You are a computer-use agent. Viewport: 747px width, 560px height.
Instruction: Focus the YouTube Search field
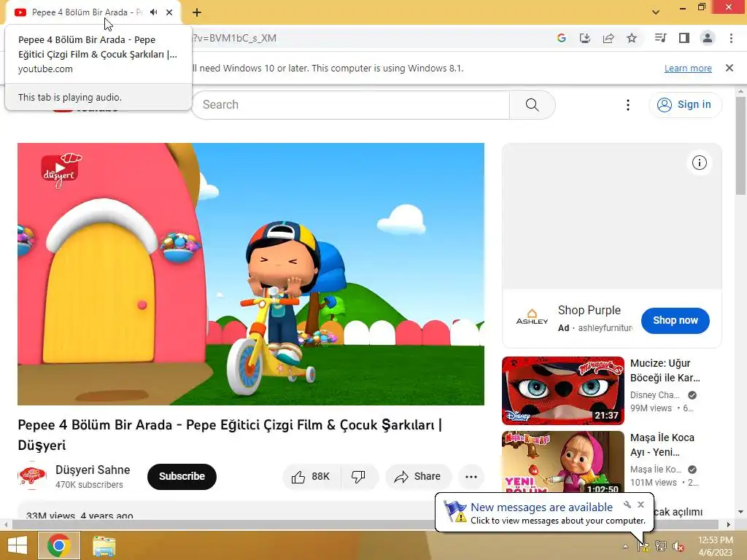[351, 105]
